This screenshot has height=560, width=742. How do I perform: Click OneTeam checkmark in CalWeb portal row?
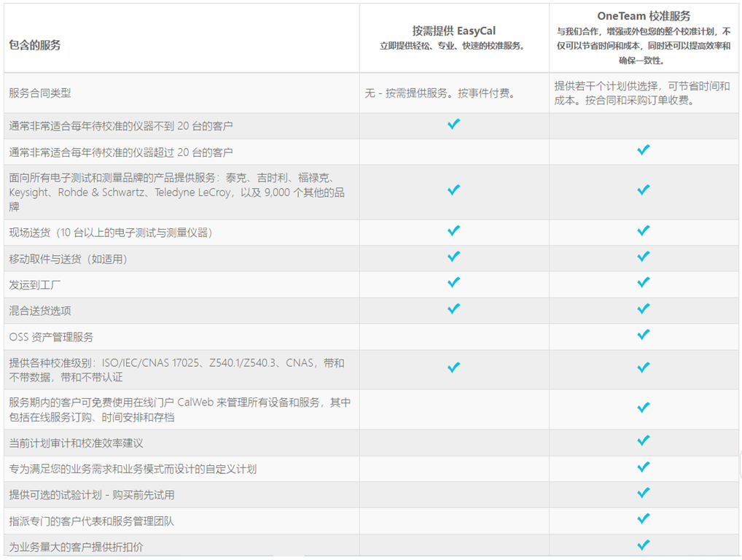point(643,408)
